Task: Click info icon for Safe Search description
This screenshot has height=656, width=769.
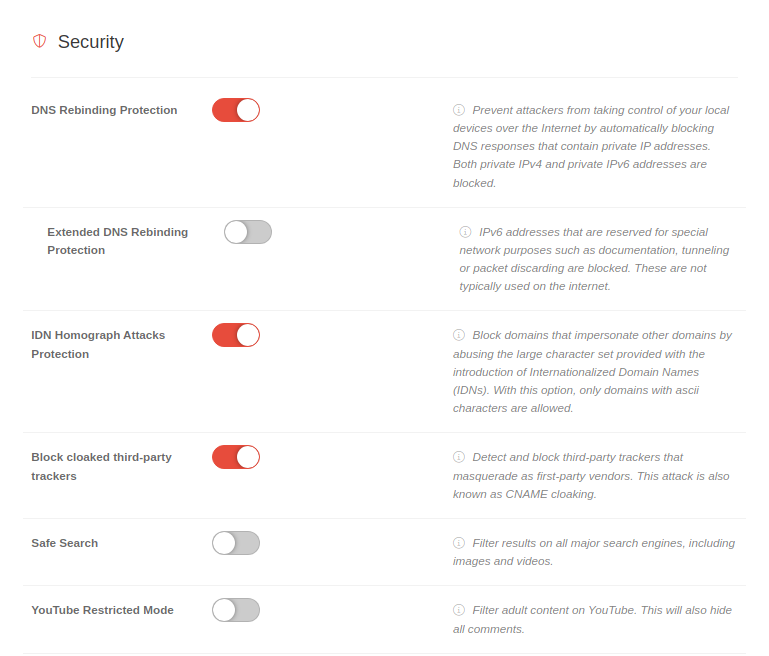Action: coord(459,543)
